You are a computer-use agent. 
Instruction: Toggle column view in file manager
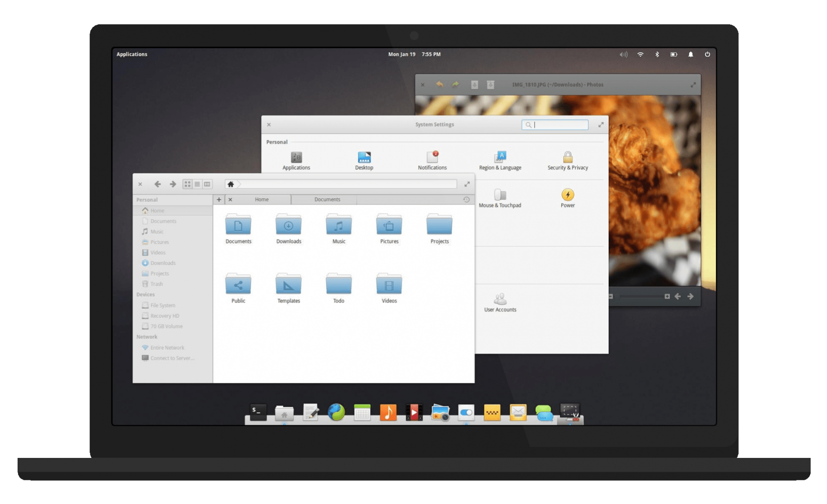[x=207, y=184]
